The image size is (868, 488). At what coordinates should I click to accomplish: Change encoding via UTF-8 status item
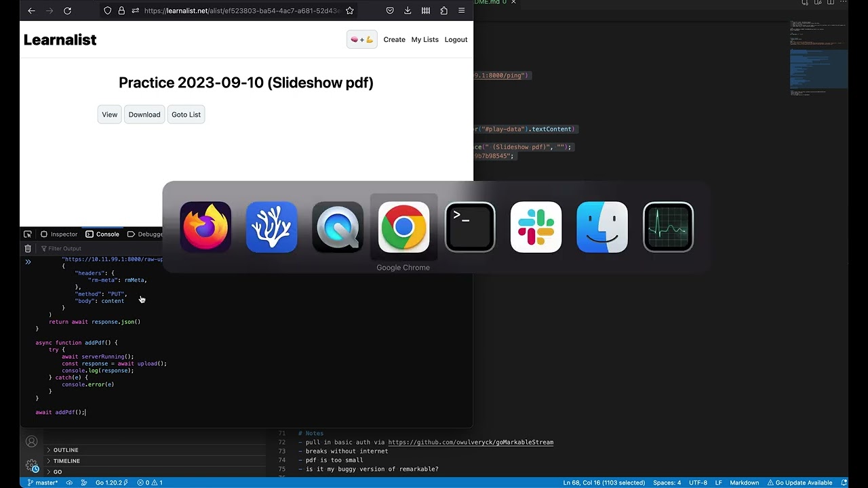[698, 483]
